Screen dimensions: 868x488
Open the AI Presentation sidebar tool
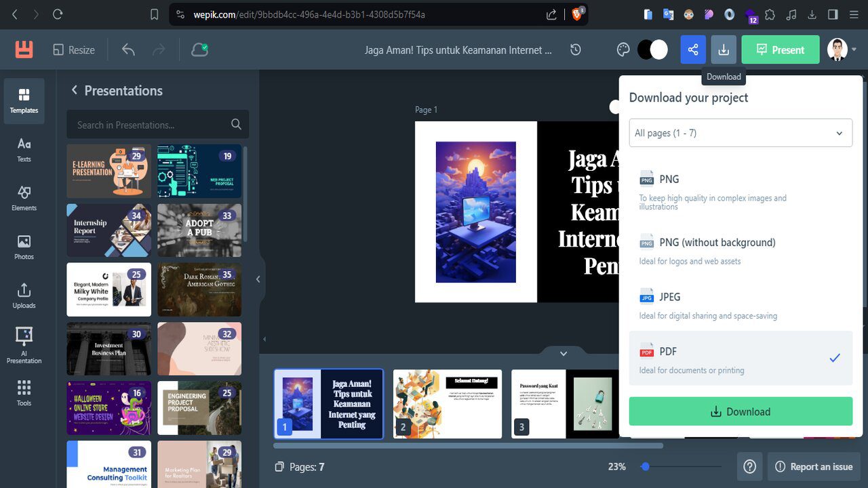point(24,344)
